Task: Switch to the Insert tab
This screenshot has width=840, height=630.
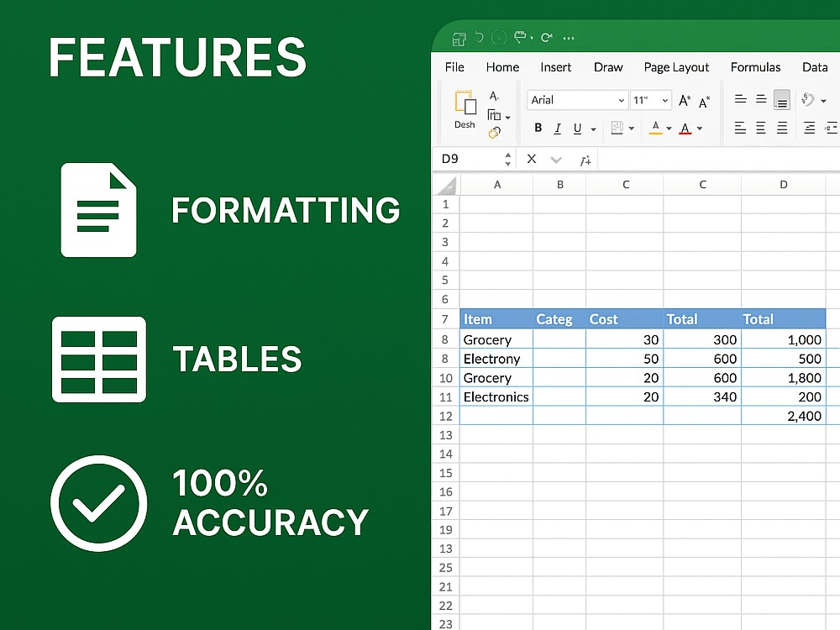Action: [x=555, y=67]
